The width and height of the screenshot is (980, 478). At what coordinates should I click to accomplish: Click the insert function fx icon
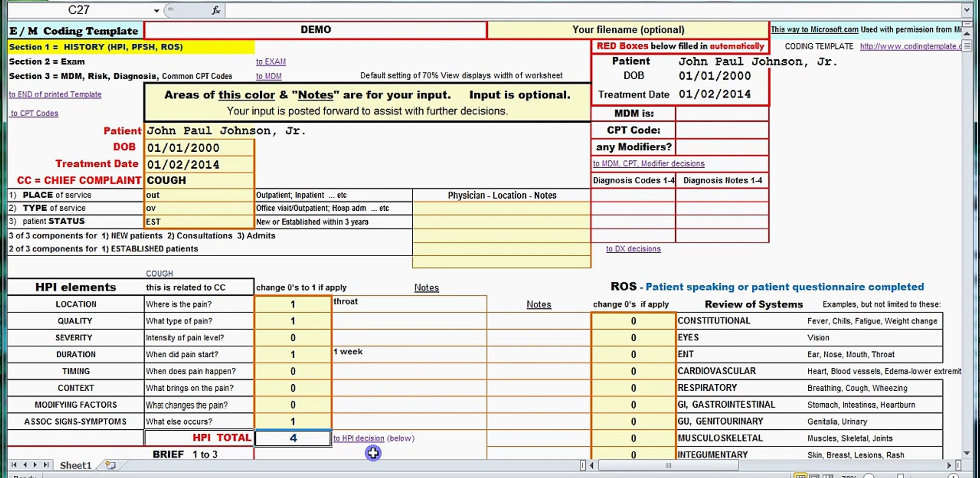click(x=216, y=10)
